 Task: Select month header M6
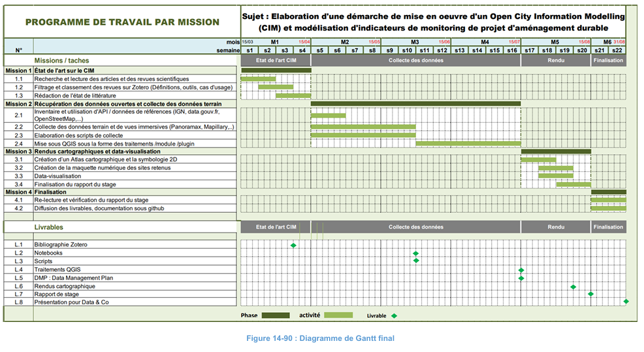pos(607,42)
